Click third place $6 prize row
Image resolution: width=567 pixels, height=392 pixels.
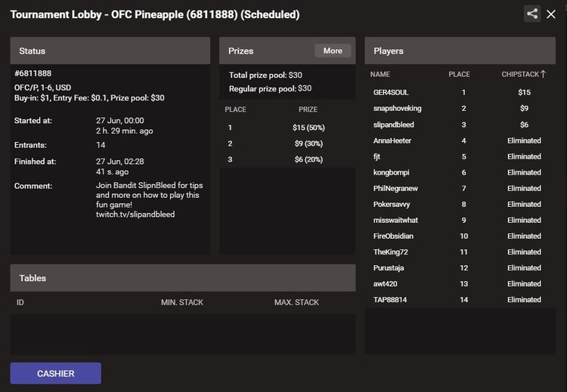point(287,159)
